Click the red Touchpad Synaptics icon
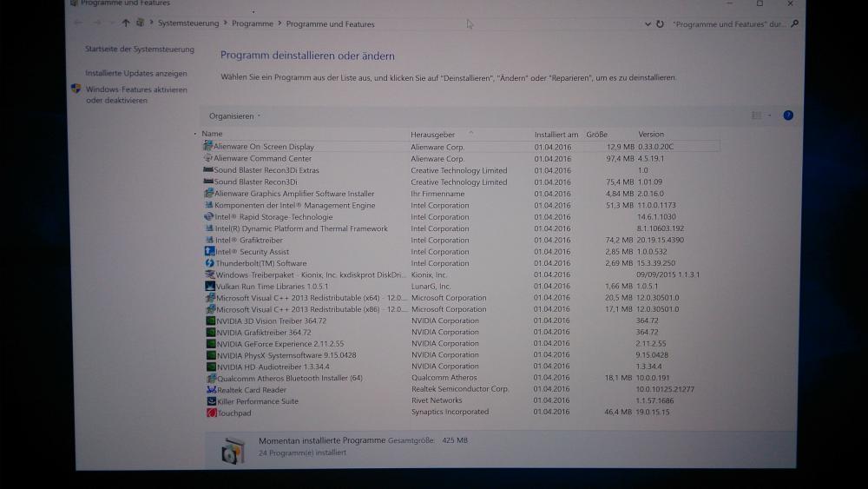Image resolution: width=868 pixels, height=489 pixels. coord(211,413)
